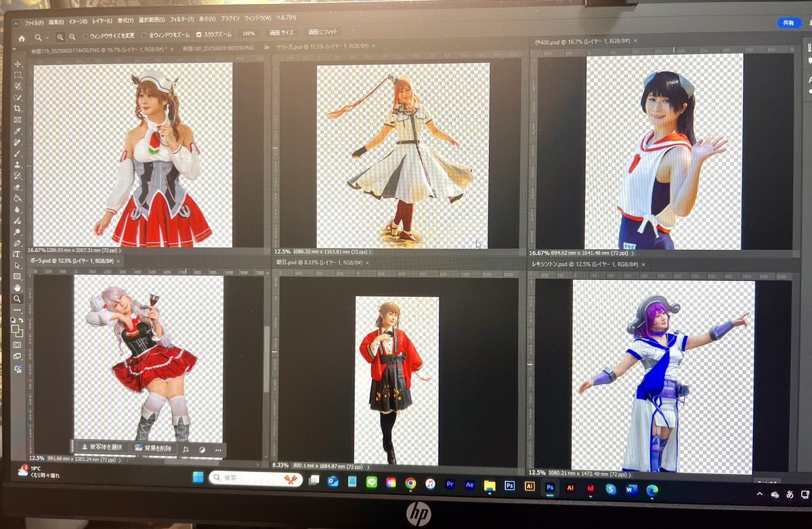Open the イメージ(I) menu

point(78,22)
